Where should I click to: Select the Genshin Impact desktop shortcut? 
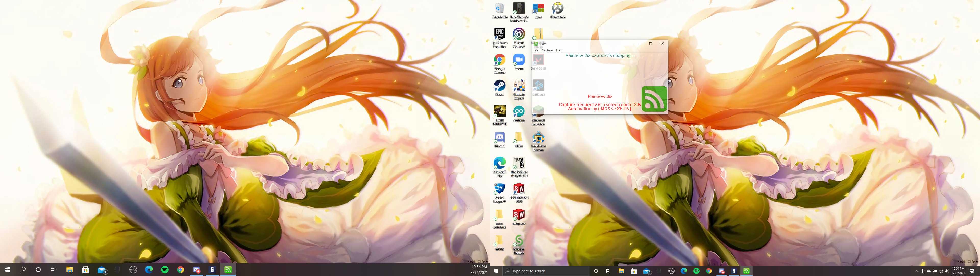[x=519, y=90]
